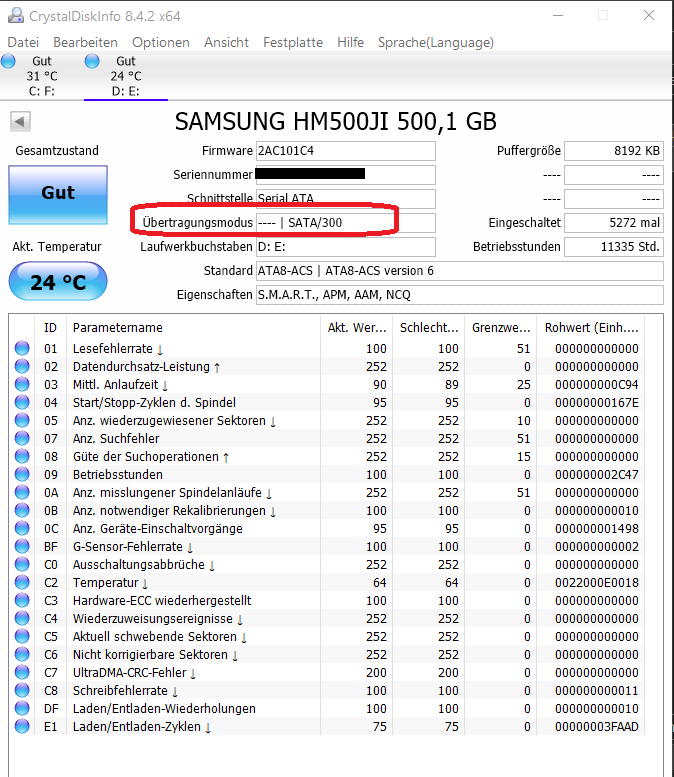Screen dimensions: 674x777
Task: Click status icon for Mittl. Anlaufzeit row
Action: 22,384
